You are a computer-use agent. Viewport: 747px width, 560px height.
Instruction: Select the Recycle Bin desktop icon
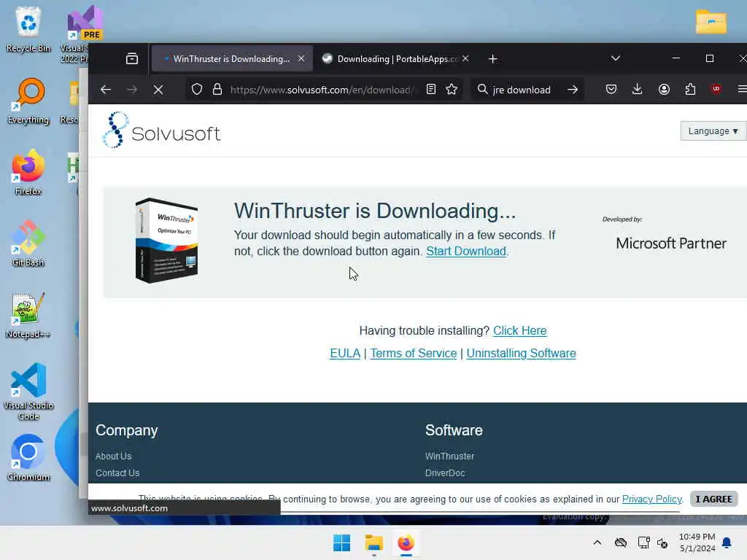28,29
